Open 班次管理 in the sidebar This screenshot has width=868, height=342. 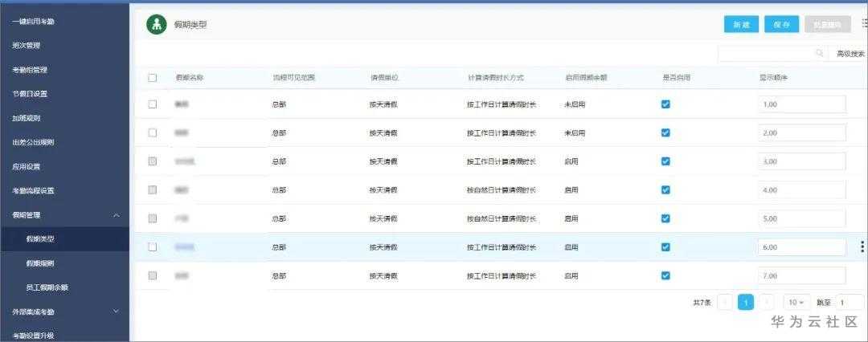coord(26,46)
